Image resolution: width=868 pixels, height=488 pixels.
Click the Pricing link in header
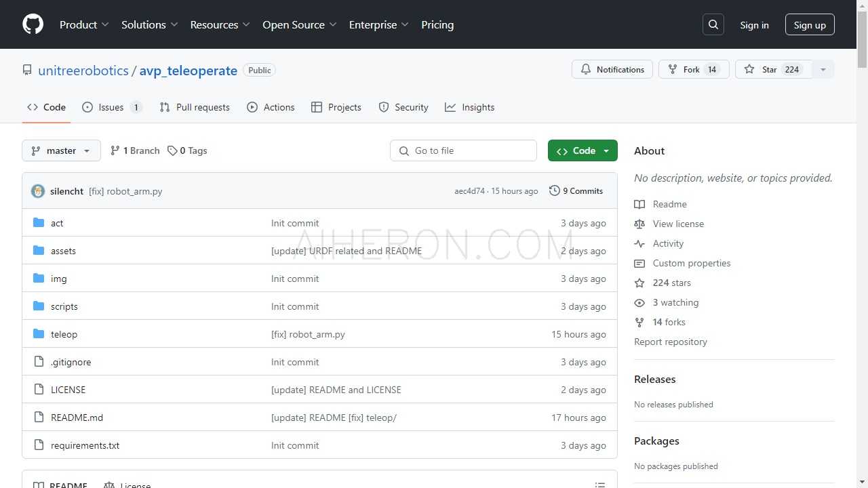tap(437, 24)
